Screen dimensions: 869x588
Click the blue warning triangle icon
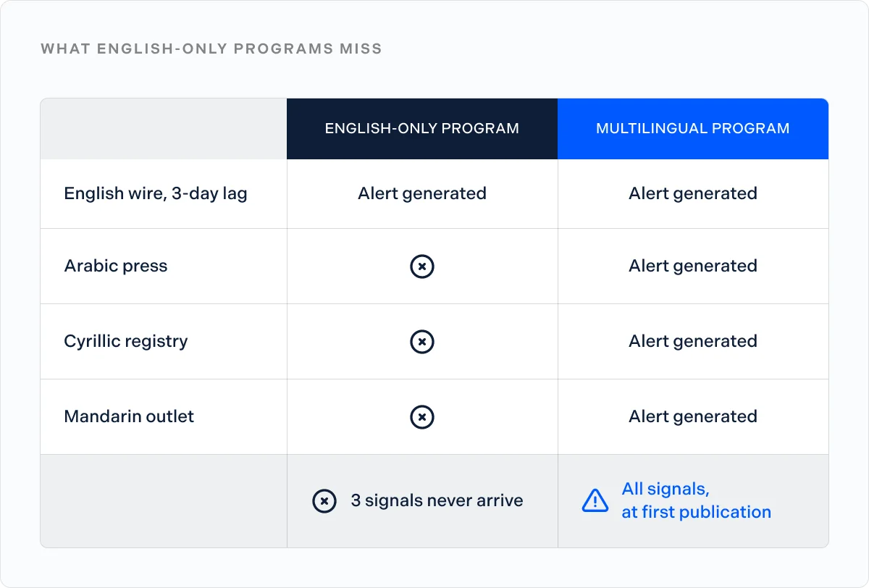click(595, 500)
